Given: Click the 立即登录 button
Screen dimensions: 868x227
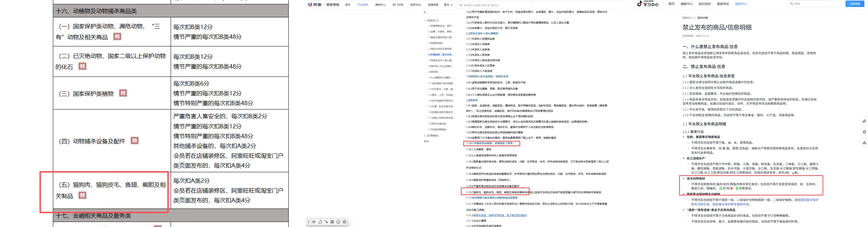Looking at the screenshot, I should (855, 4).
